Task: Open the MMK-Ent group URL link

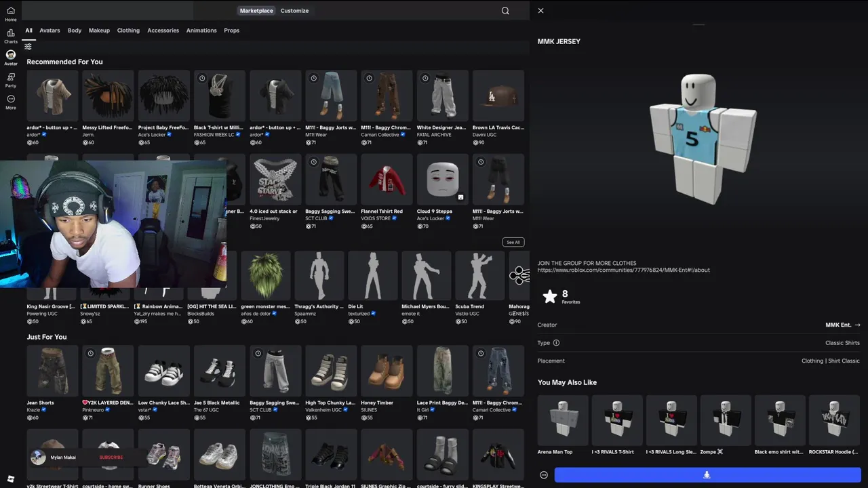Action: [x=624, y=270]
